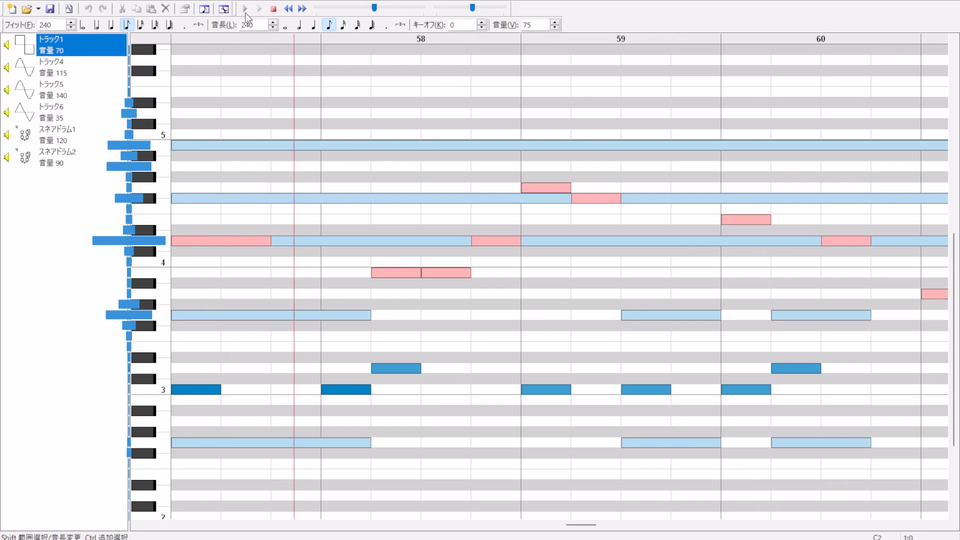Select the トラック4 track row
Image resolution: width=960 pixels, height=540 pixels.
click(x=81, y=67)
